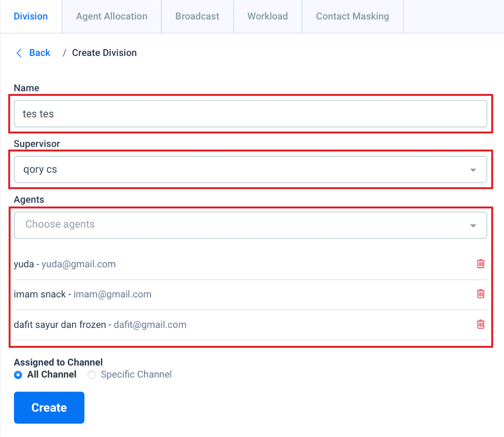Switch to the Agent Allocation tab
This screenshot has height=437, width=504.
(x=112, y=16)
